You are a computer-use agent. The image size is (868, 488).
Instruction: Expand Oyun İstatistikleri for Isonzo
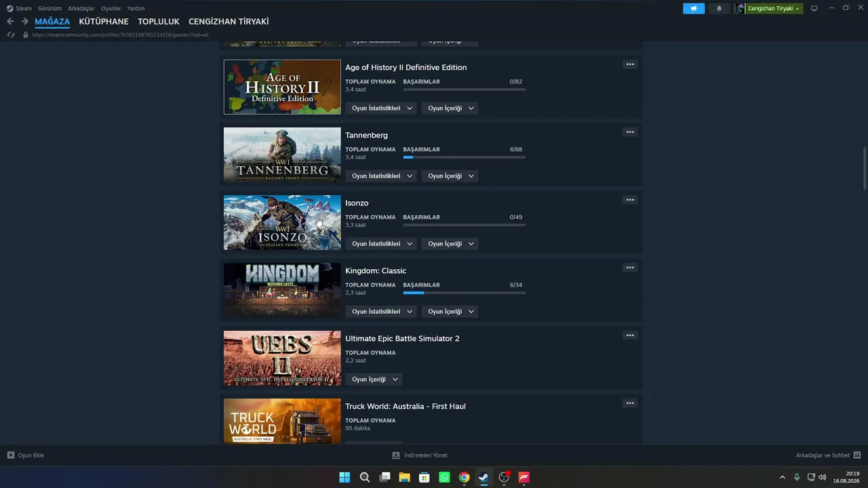pyautogui.click(x=381, y=244)
